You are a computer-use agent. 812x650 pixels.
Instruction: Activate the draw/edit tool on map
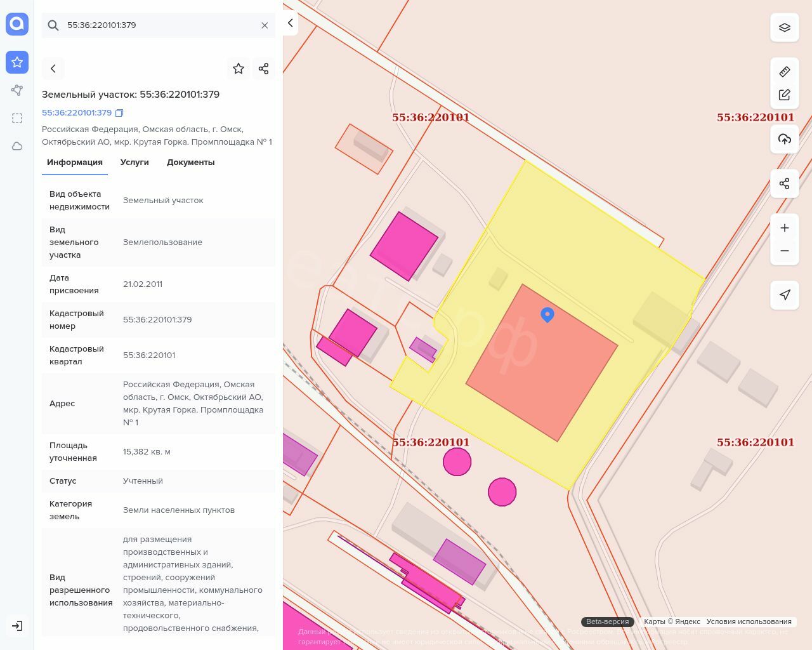pos(785,95)
